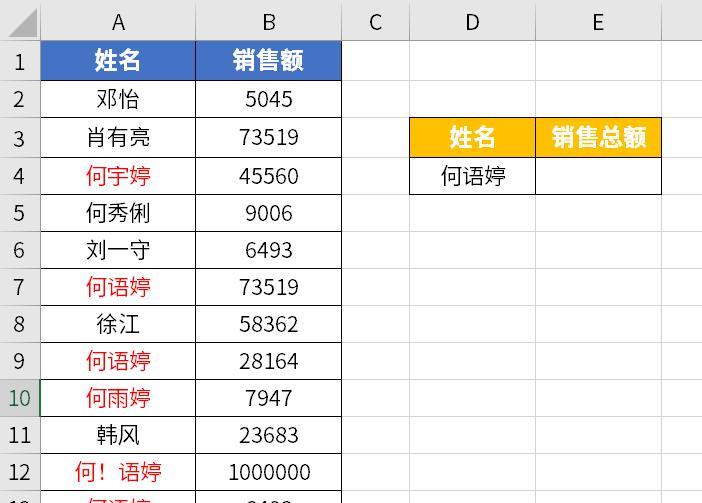
Task: Select cell with value 28164
Action: (x=269, y=361)
